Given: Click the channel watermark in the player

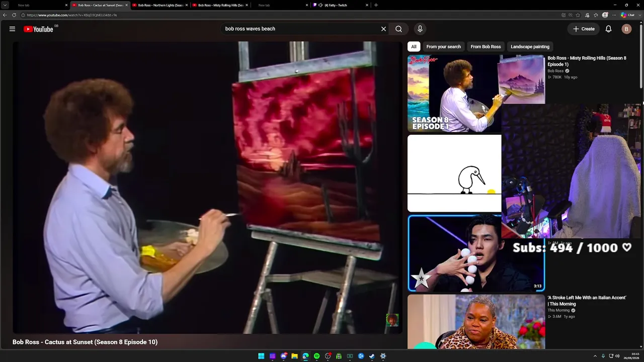Looking at the screenshot, I should tap(392, 320).
